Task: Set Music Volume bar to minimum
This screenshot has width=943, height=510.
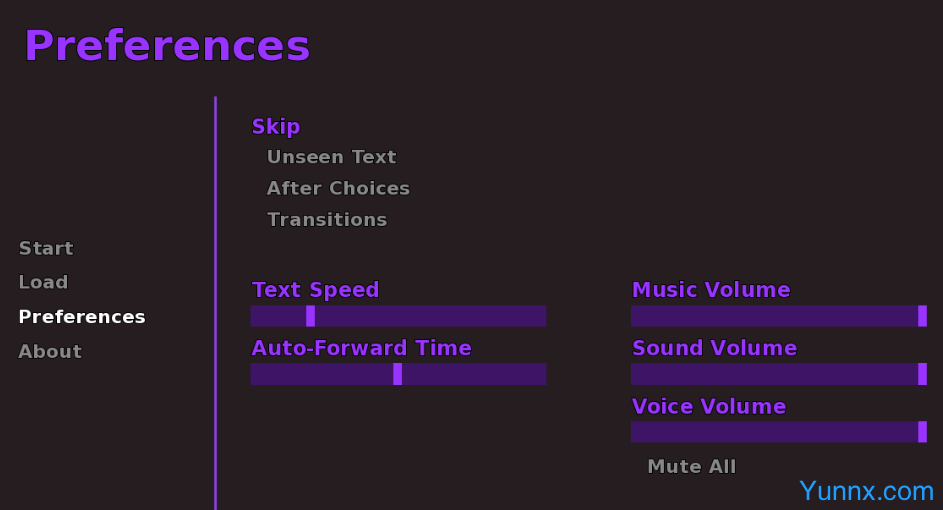Action: click(634, 316)
